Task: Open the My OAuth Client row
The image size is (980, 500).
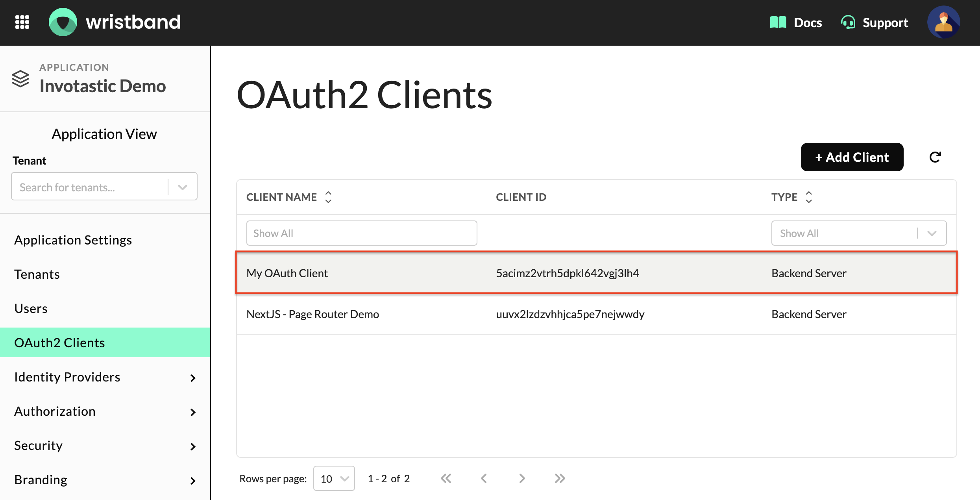Action: (596, 273)
